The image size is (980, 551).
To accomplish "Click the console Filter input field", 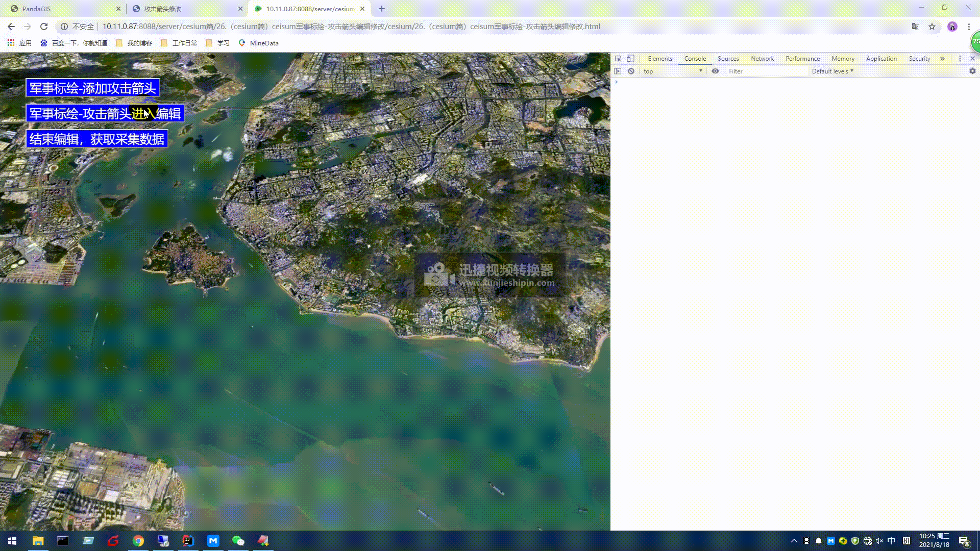I will coord(766,71).
